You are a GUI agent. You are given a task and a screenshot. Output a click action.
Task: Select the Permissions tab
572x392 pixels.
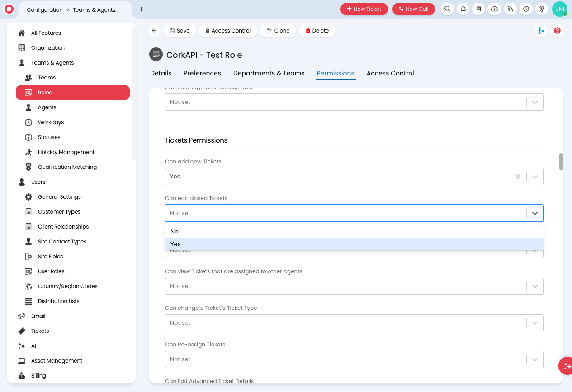(x=336, y=73)
